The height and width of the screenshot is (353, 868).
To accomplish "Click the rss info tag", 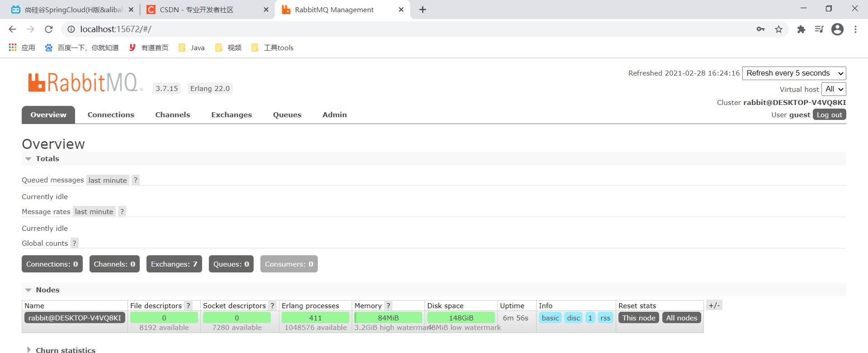I will [x=605, y=318].
